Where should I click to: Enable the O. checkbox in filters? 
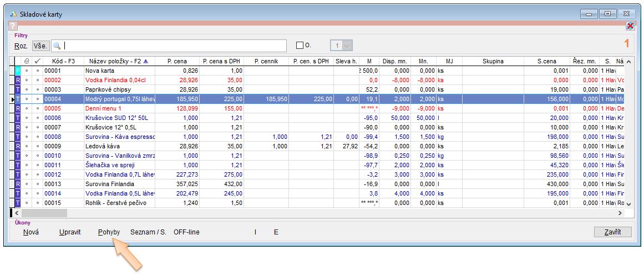300,46
